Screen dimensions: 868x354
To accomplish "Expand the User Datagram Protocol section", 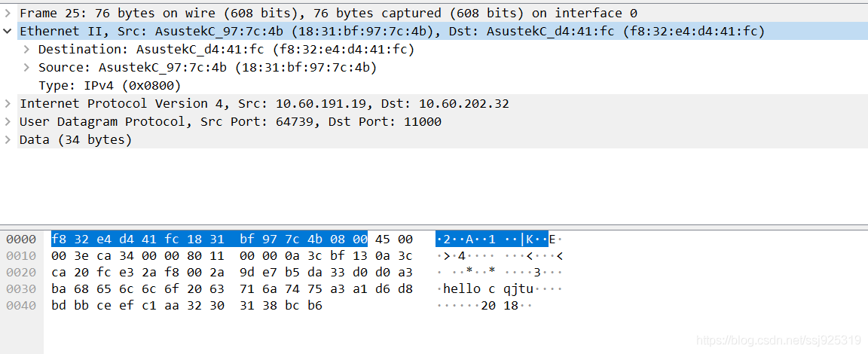I will pyautogui.click(x=8, y=122).
